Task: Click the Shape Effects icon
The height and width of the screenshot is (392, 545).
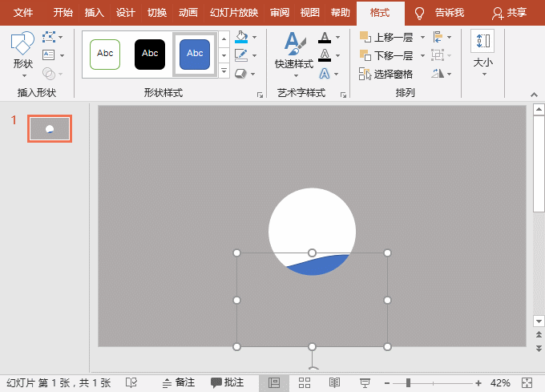Action: click(x=241, y=74)
